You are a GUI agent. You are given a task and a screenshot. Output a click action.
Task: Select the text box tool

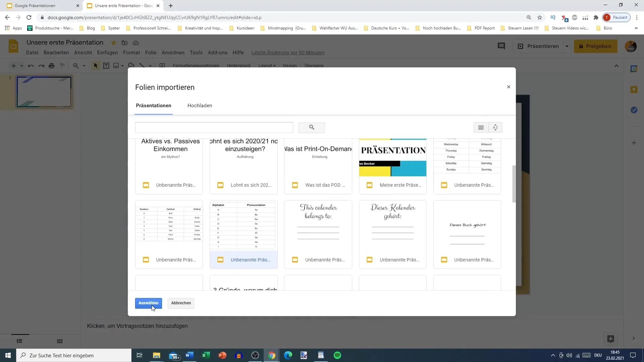tap(106, 66)
